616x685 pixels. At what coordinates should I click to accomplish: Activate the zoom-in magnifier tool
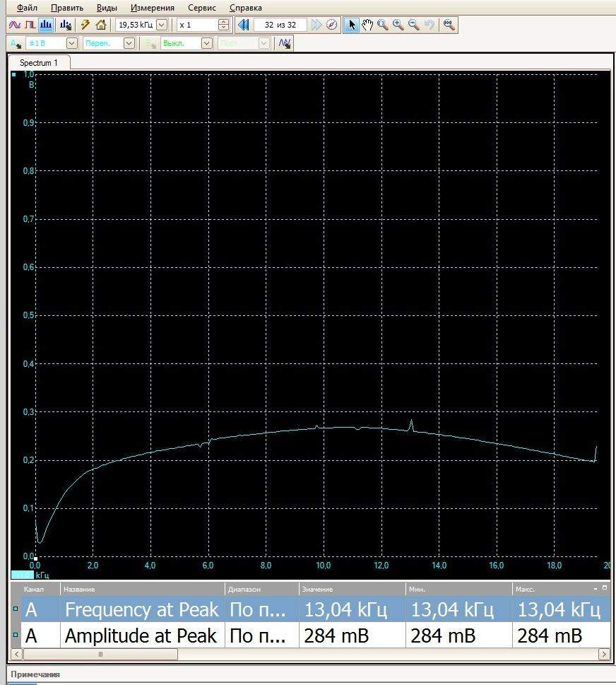398,25
